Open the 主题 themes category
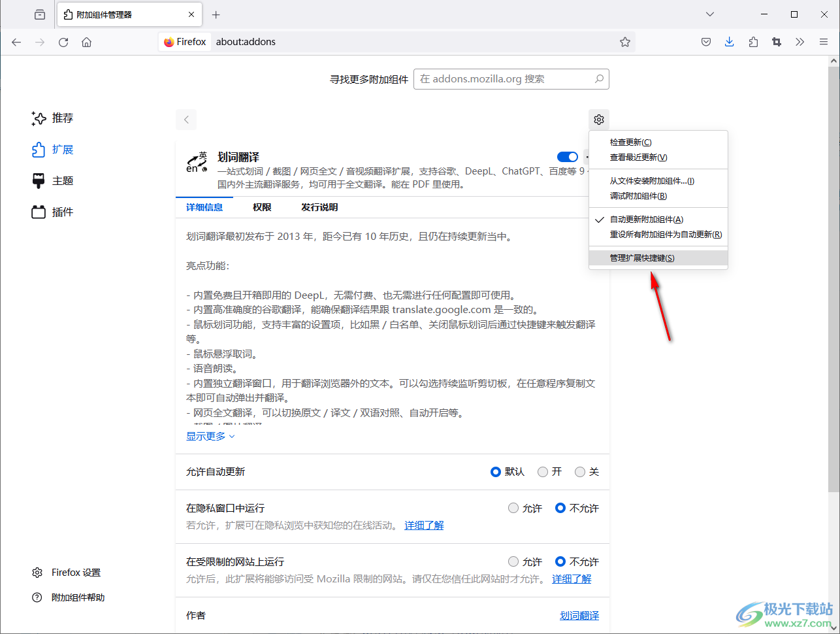This screenshot has height=634, width=840. coord(52,181)
